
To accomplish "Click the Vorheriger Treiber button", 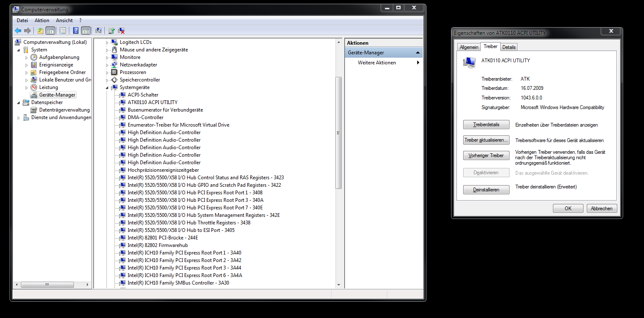I will pos(486,155).
